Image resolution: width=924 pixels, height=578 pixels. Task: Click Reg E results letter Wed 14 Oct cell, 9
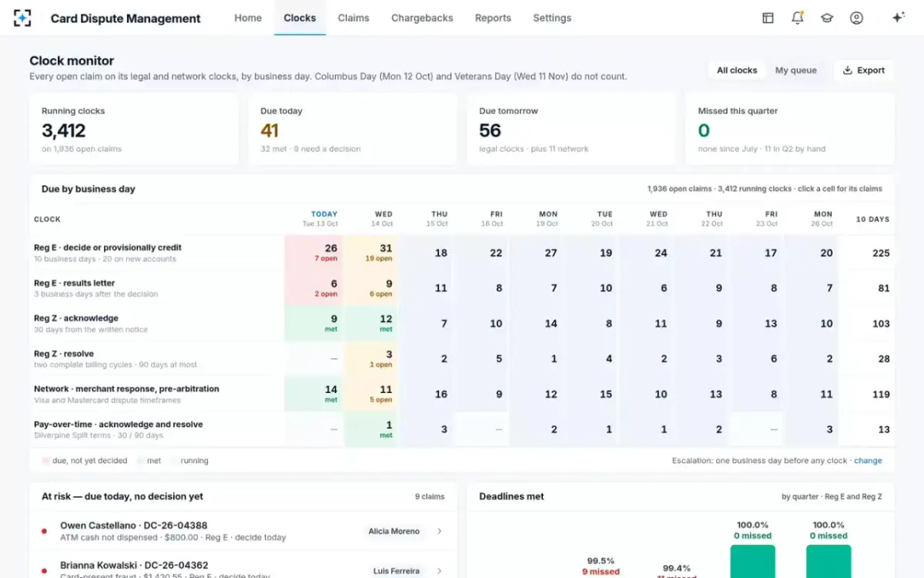coord(370,288)
